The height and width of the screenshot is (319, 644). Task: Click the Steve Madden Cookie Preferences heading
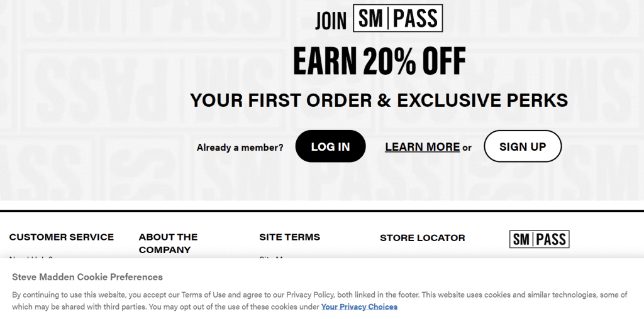point(87,277)
